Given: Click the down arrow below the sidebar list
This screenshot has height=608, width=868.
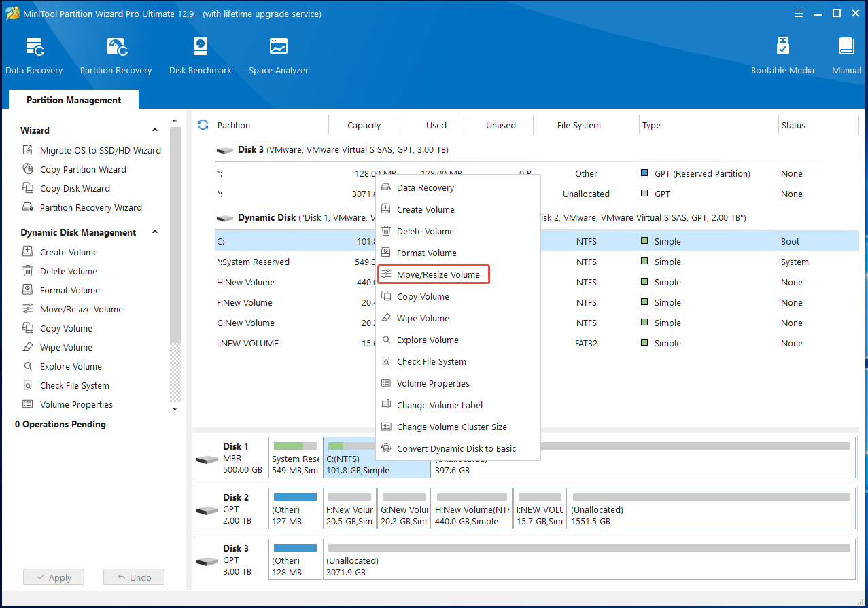Looking at the screenshot, I should click(x=175, y=408).
